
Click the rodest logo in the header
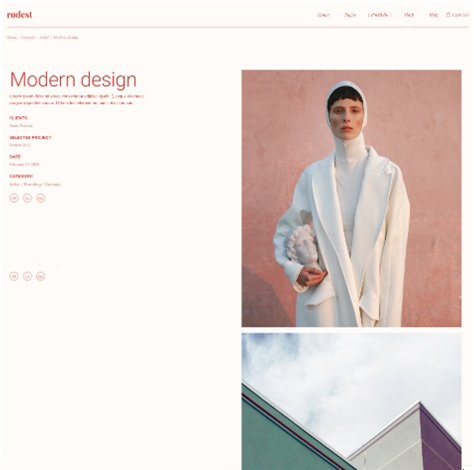point(20,15)
